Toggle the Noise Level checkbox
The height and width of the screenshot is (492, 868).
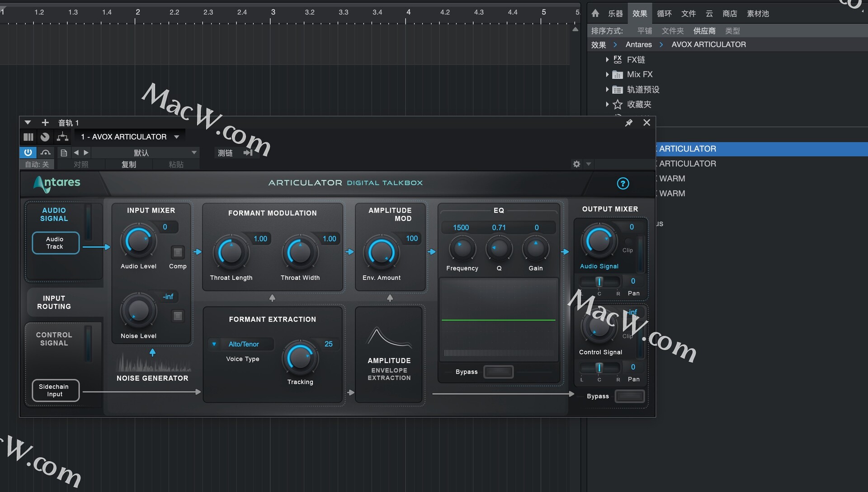178,316
